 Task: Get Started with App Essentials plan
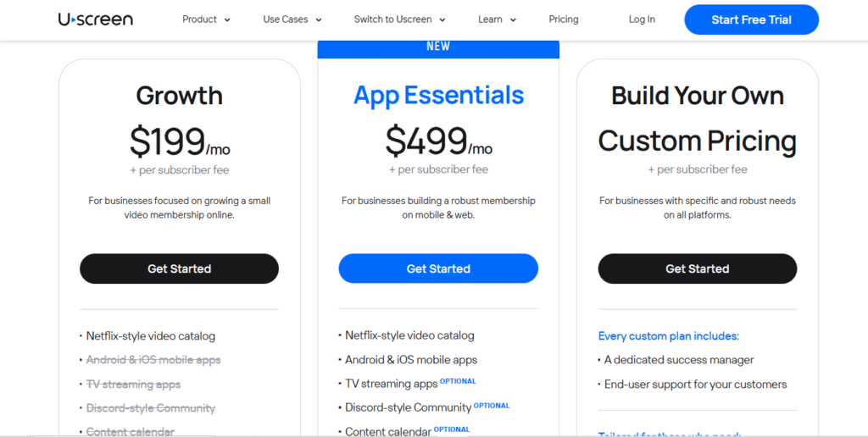(x=438, y=268)
